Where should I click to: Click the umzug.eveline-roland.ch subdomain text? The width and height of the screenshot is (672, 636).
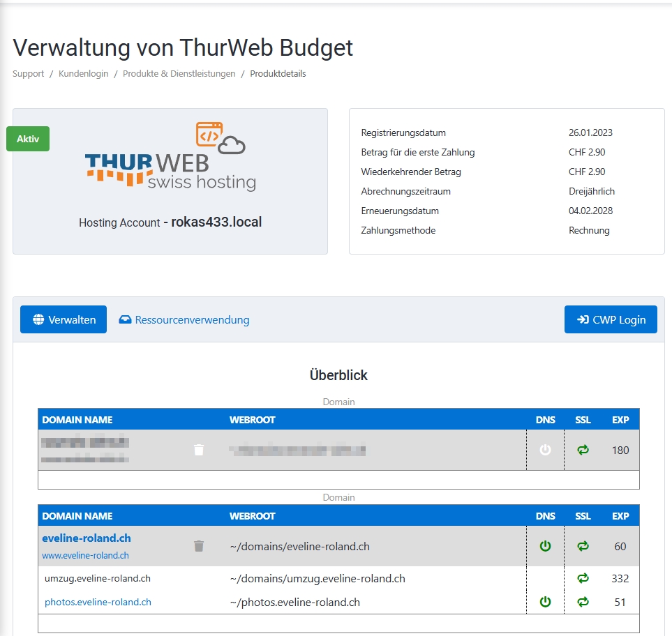click(97, 578)
